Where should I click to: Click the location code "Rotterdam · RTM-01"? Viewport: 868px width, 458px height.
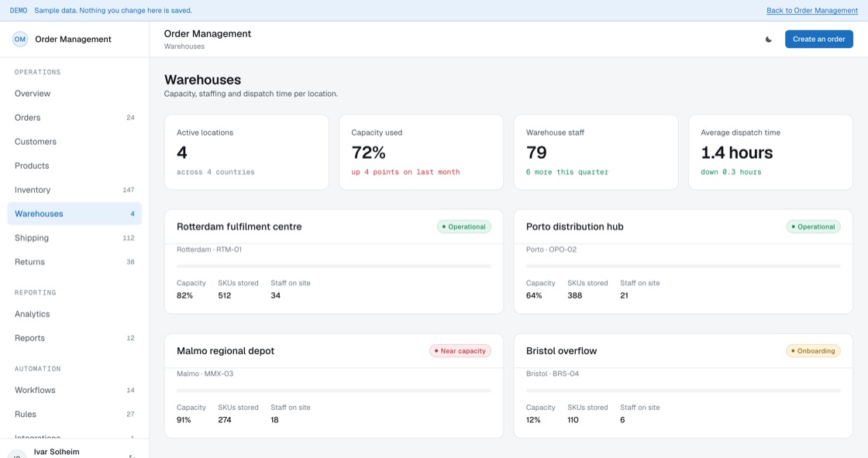click(x=209, y=250)
